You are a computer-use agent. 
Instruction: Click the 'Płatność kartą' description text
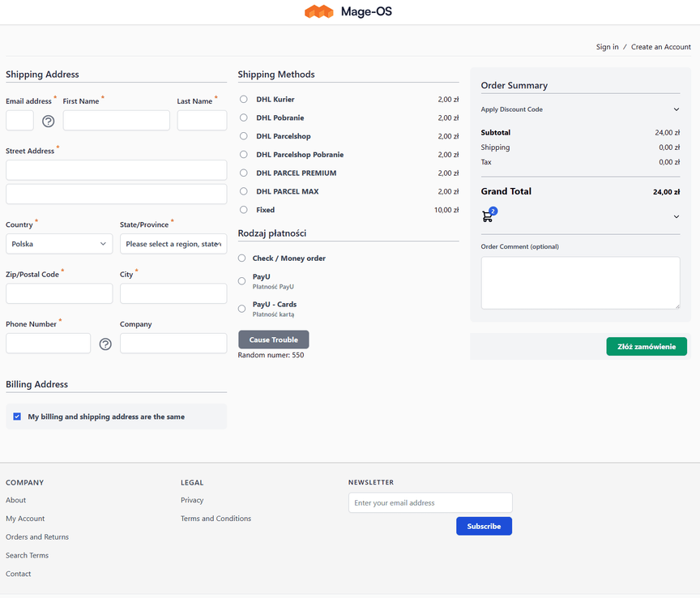(273, 314)
